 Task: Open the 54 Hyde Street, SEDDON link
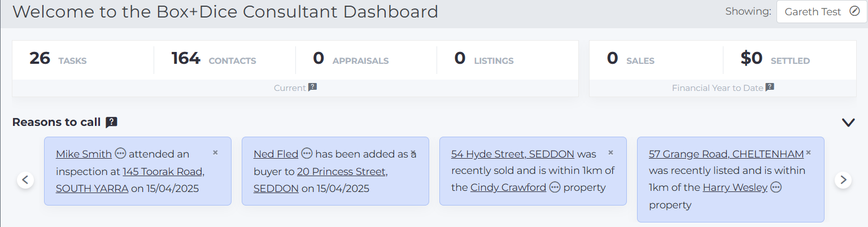point(513,154)
